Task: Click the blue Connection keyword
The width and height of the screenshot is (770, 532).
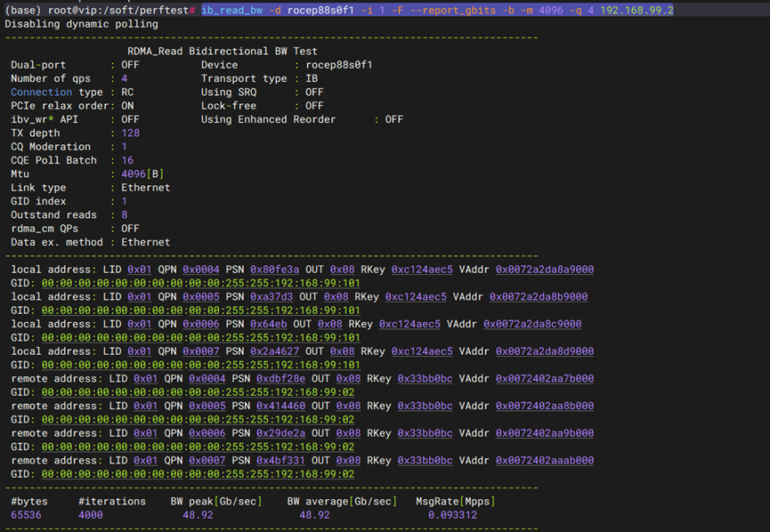Action: [x=41, y=93]
